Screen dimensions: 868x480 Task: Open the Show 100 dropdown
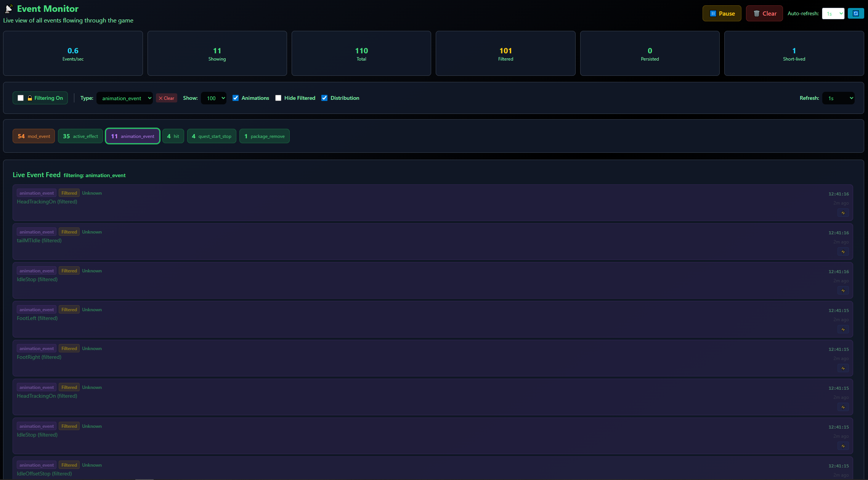[x=213, y=98]
